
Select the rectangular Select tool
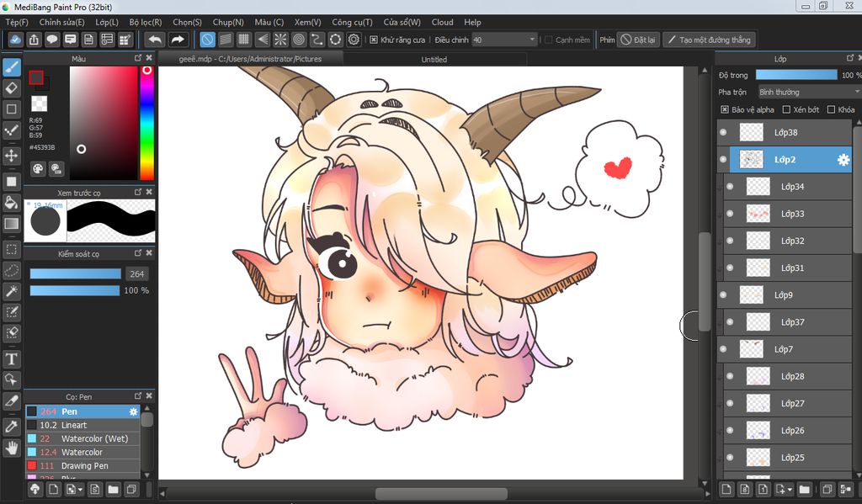(12, 250)
